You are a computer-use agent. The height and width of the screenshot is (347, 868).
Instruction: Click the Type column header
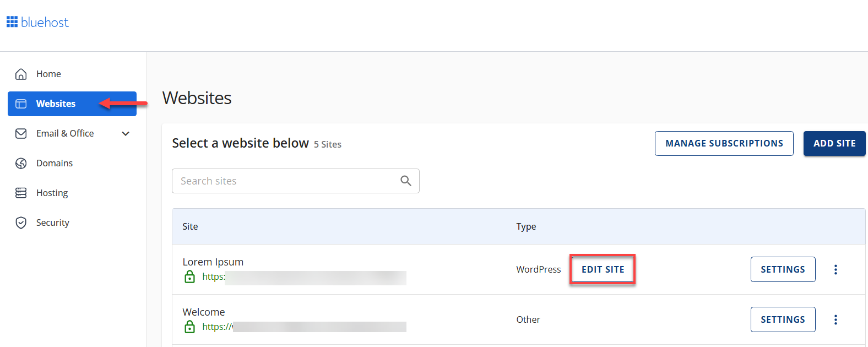pyautogui.click(x=526, y=226)
